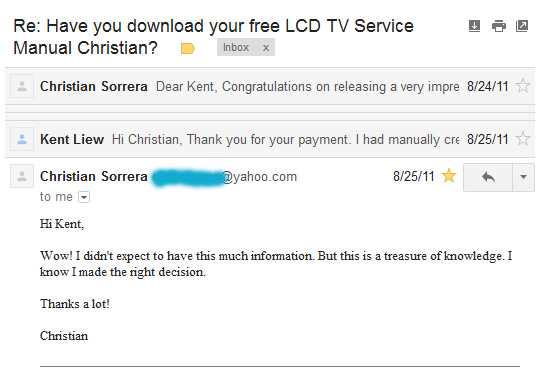Expand first message from Christian Sorrera 8/24/11
The height and width of the screenshot is (370, 545).
click(270, 86)
